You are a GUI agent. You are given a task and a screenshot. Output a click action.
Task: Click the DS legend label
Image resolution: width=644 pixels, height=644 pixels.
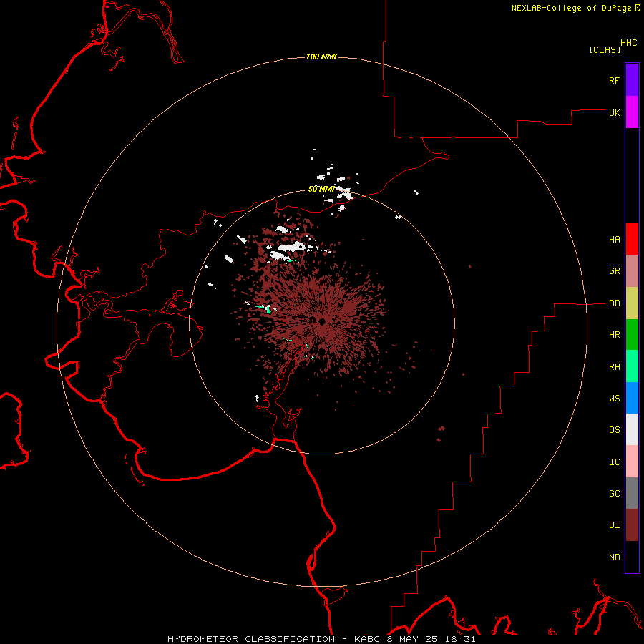point(614,430)
